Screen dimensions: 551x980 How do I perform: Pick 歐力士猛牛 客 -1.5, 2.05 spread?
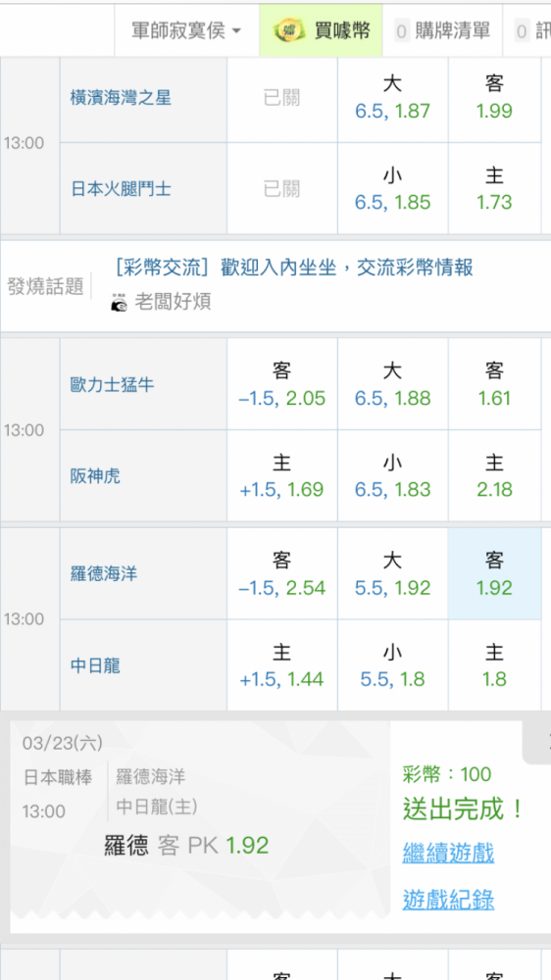tap(282, 384)
